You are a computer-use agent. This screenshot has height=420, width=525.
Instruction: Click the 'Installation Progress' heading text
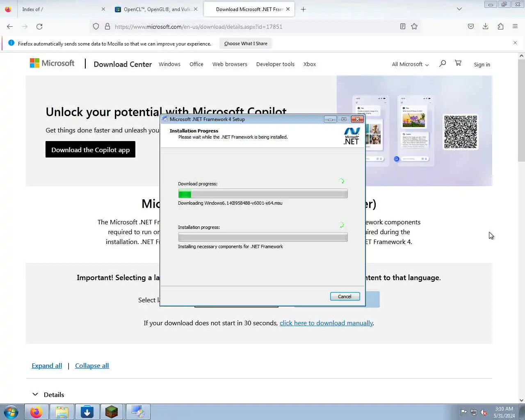pos(194,131)
